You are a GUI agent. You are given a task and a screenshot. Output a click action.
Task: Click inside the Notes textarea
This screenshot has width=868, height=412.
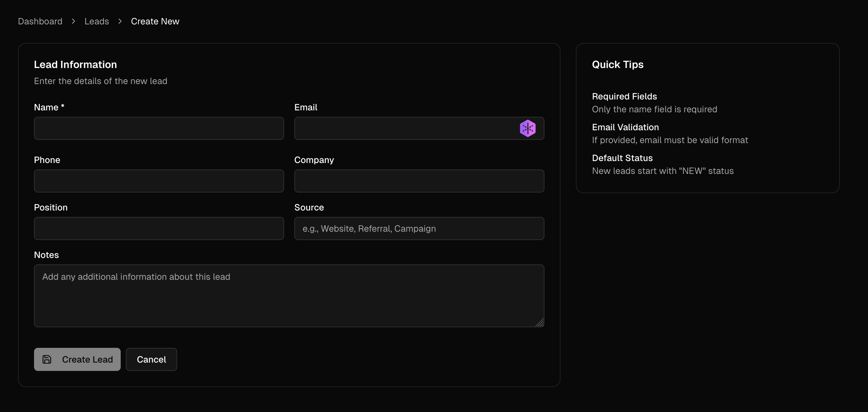[x=289, y=296]
